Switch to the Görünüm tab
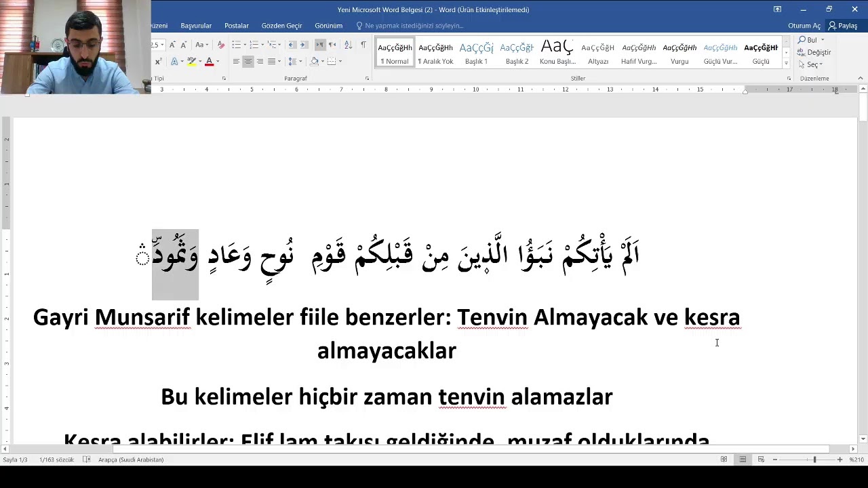Image resolution: width=868 pixels, height=488 pixels. point(328,26)
